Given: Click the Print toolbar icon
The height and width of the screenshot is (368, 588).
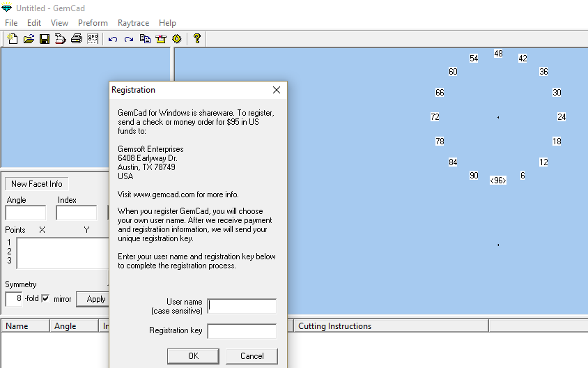Looking at the screenshot, I should 77,38.
